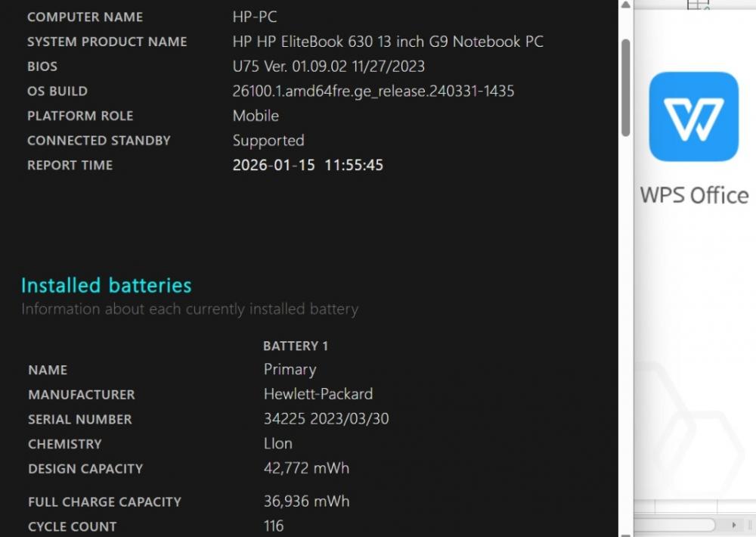Viewport: 756px width, 537px height.
Task: Click the WPS Office label text
Action: tap(694, 195)
